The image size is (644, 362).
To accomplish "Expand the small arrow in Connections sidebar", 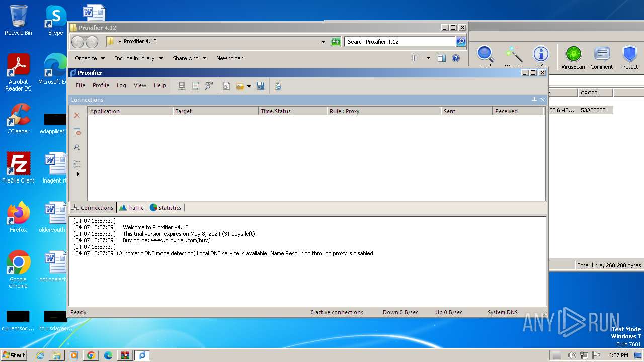I will 78,174.
